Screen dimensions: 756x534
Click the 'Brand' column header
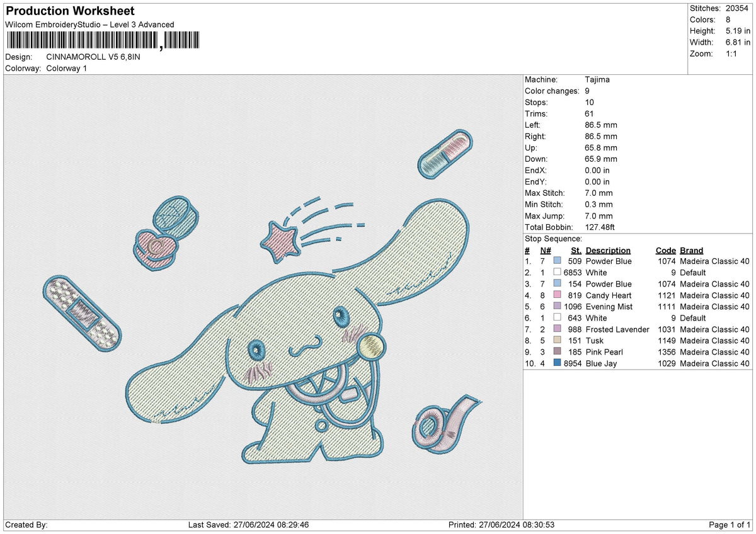pyautogui.click(x=691, y=250)
